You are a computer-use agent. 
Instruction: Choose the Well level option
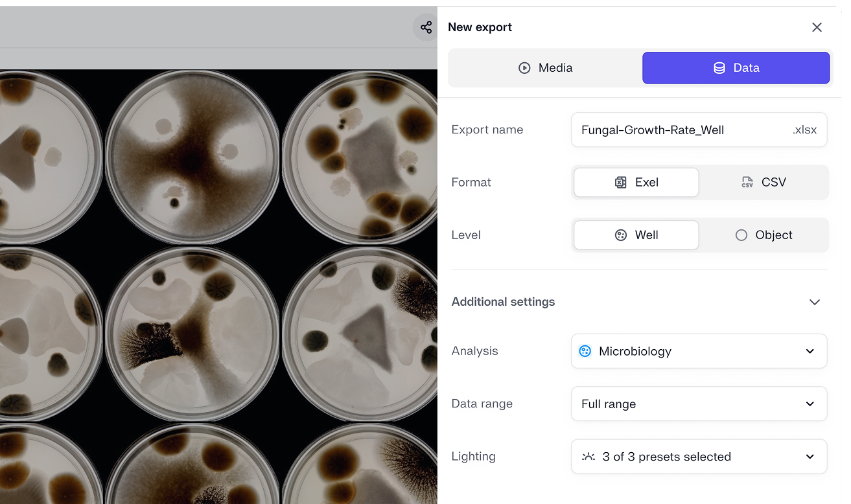pos(636,235)
